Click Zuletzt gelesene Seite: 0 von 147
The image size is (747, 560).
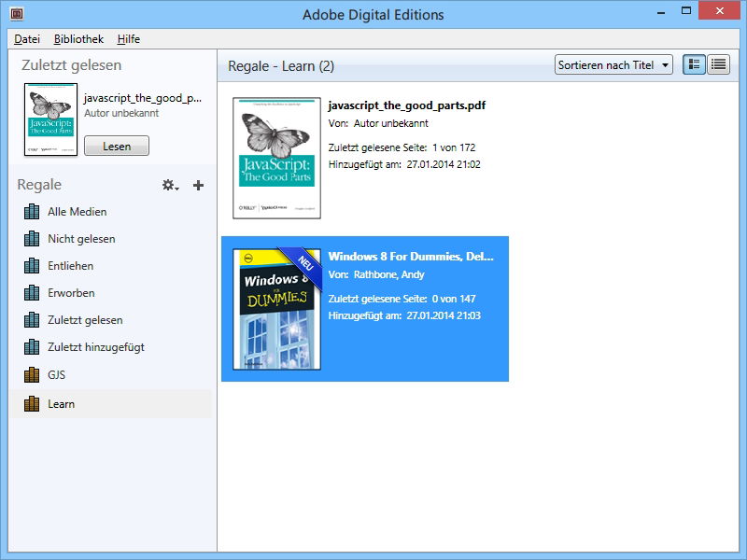[402, 299]
